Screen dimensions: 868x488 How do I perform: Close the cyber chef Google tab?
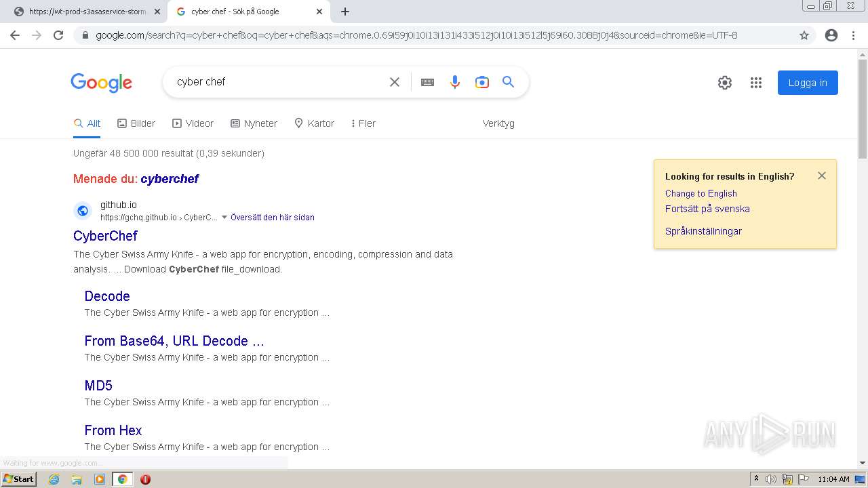[x=319, y=12]
